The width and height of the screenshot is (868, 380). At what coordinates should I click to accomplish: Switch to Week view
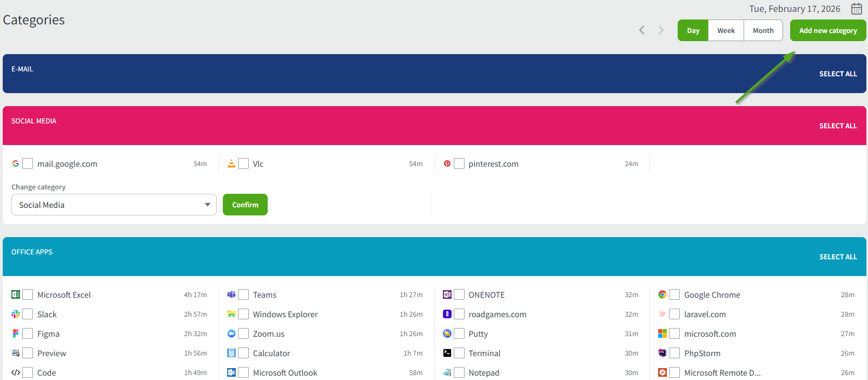click(726, 30)
